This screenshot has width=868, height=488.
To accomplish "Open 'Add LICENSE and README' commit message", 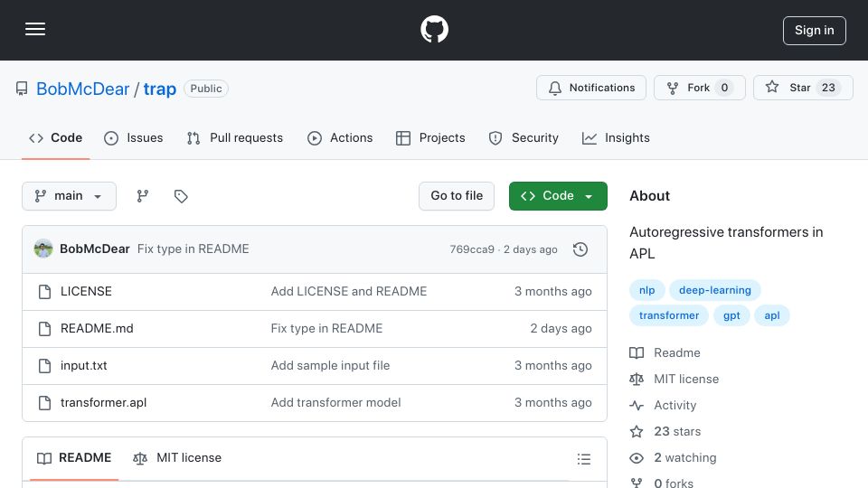I will [349, 292].
